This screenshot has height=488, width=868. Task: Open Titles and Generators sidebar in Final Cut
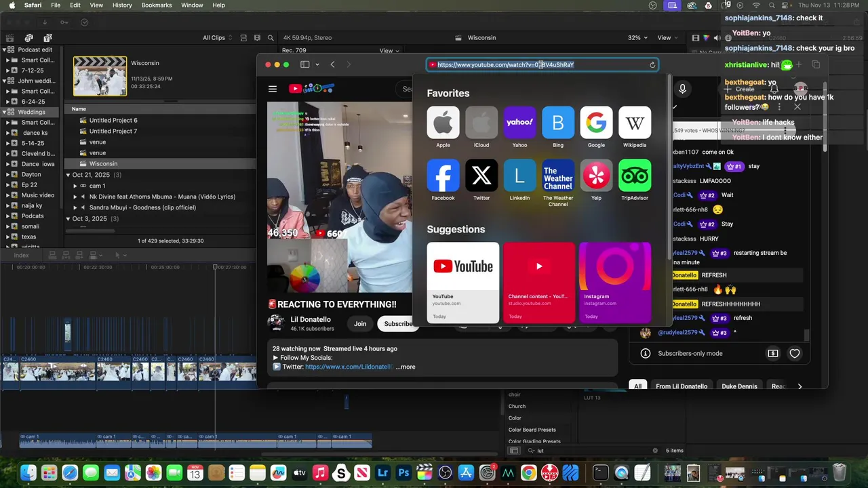[x=47, y=38]
